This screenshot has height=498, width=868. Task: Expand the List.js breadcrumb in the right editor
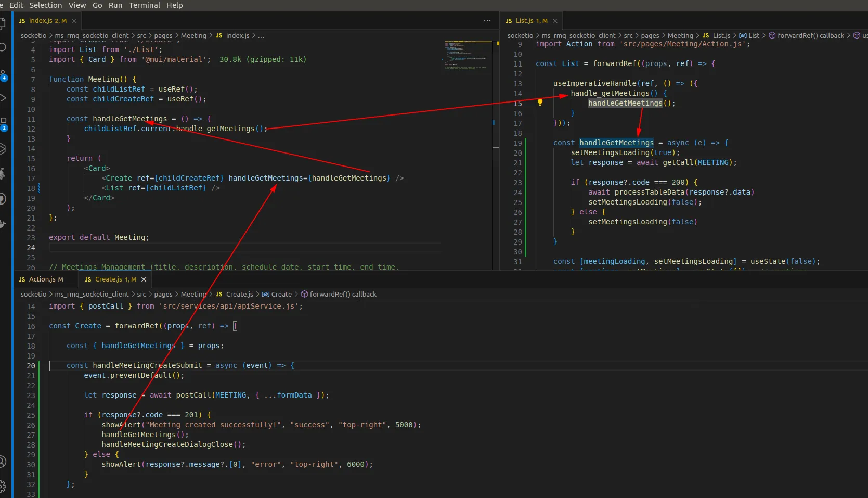click(721, 36)
